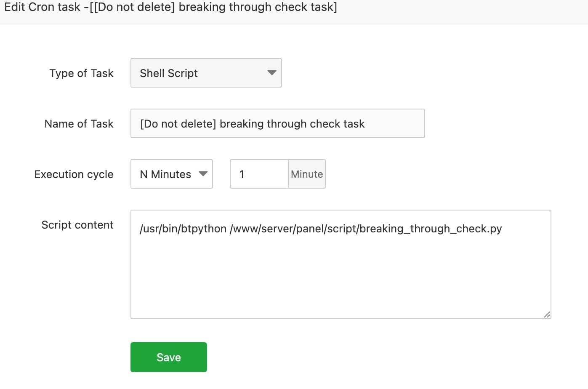
Task: Click the Edit Cron task dialog title
Action: click(170, 7)
